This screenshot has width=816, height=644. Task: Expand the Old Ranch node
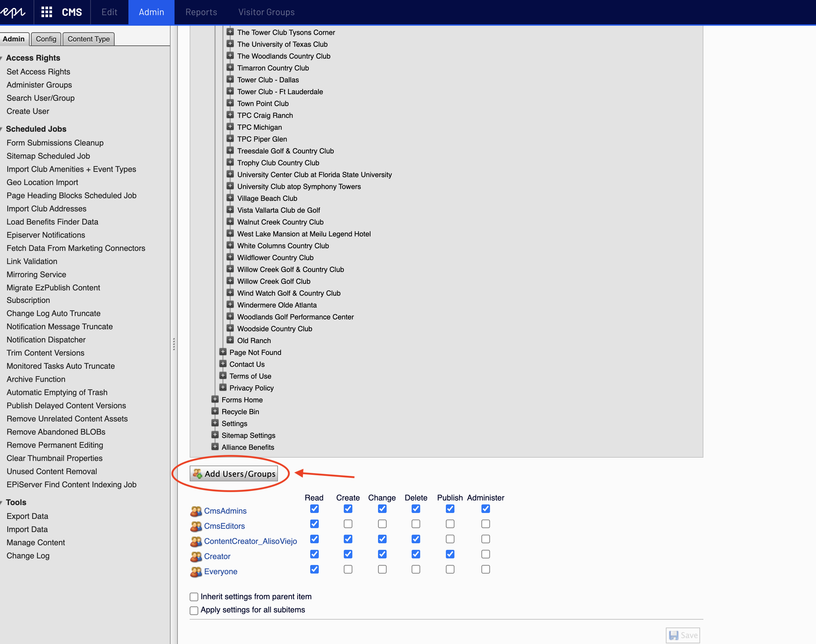pos(230,340)
